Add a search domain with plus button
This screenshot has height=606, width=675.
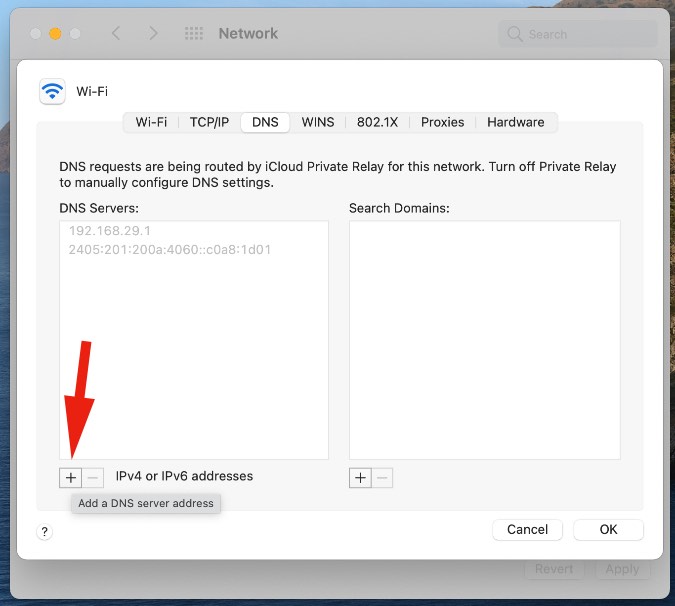[x=360, y=477]
